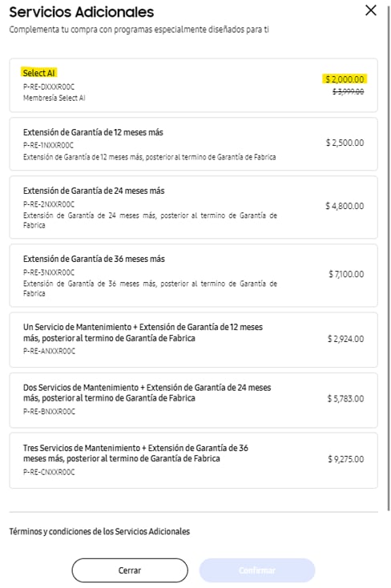The height and width of the screenshot is (588, 391).
Task: Click the $5,783.00 price label
Action: [345, 399]
